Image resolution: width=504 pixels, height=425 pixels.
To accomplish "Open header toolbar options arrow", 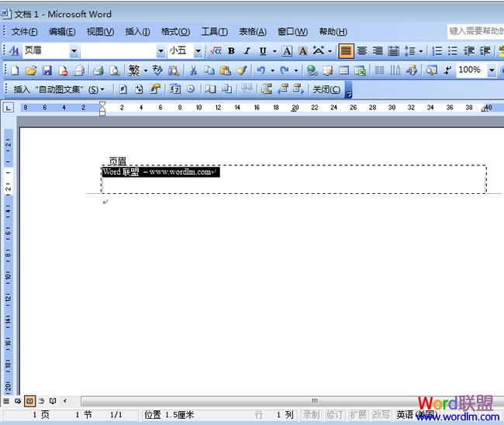I will 348,89.
